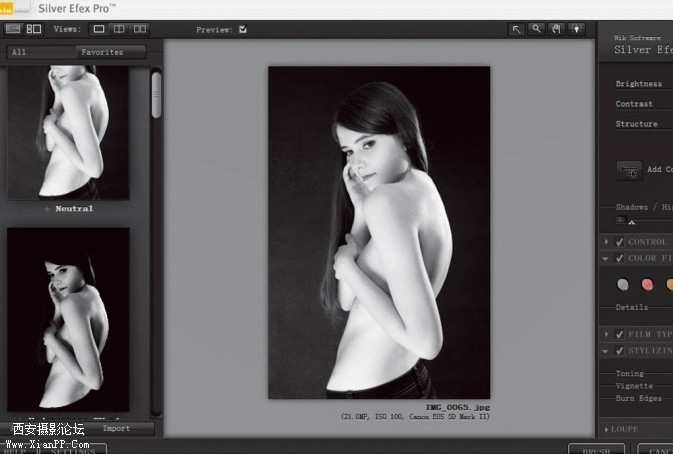Switch to side-by-side preview view
Image resolution: width=673 pixels, height=454 pixels.
(x=139, y=29)
